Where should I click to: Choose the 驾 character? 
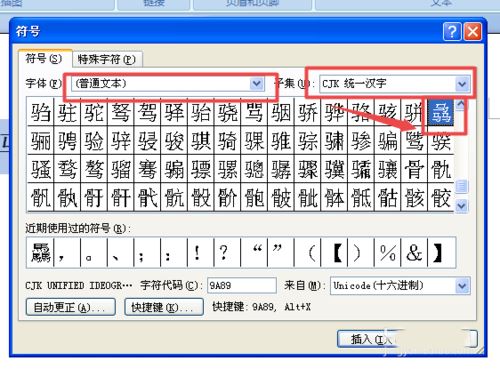pyautogui.click(x=147, y=112)
